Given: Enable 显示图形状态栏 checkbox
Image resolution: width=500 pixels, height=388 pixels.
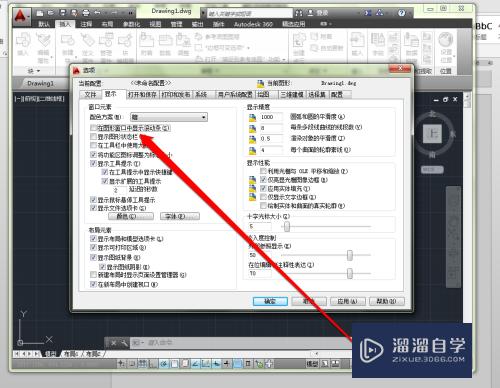Looking at the screenshot, I should [93, 136].
